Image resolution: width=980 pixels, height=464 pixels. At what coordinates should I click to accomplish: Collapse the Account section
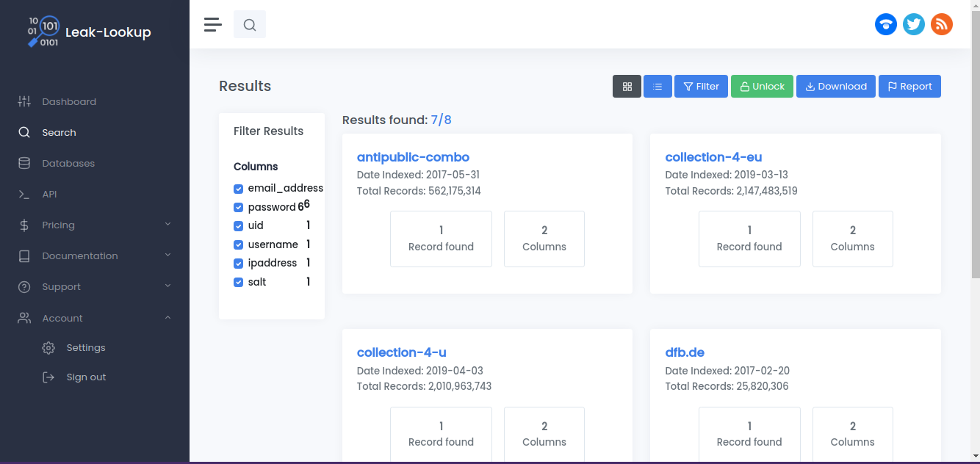click(62, 318)
